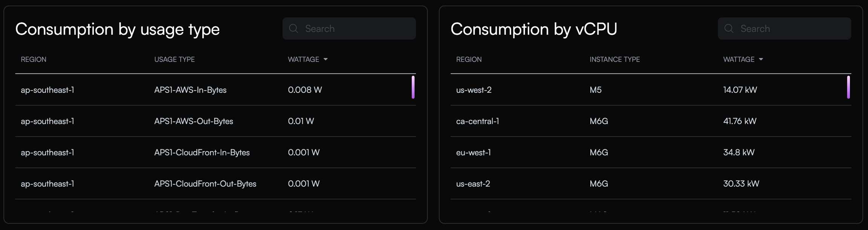Viewport: 868px width, 230px height.
Task: Sort by Region in usage type table
Action: [34, 60]
